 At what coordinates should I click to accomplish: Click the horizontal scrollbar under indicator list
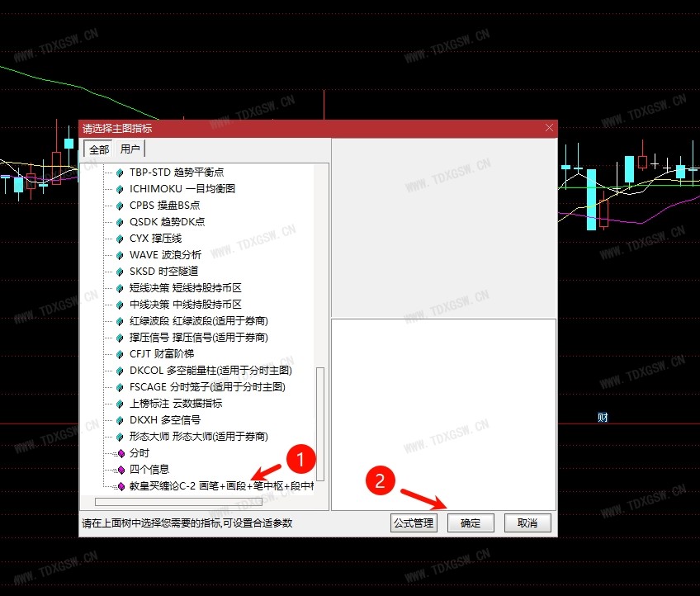(178, 502)
